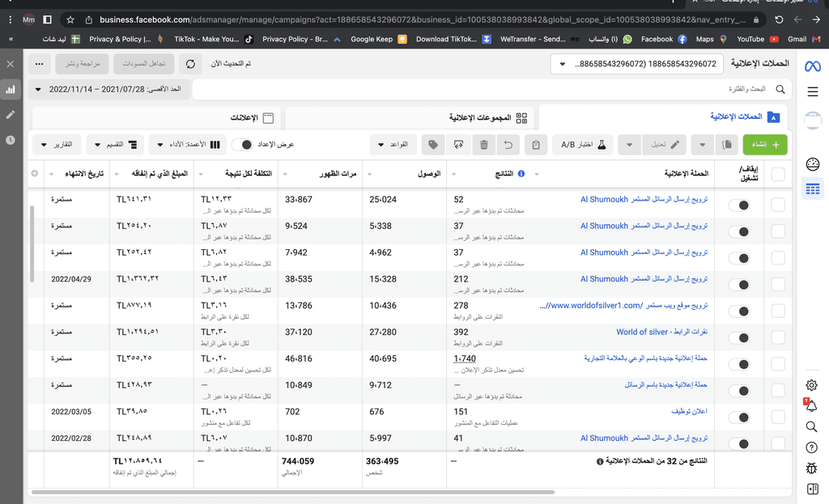Open WeTransfer bookmark
Viewport: 829px width, 504px height.
[540, 39]
